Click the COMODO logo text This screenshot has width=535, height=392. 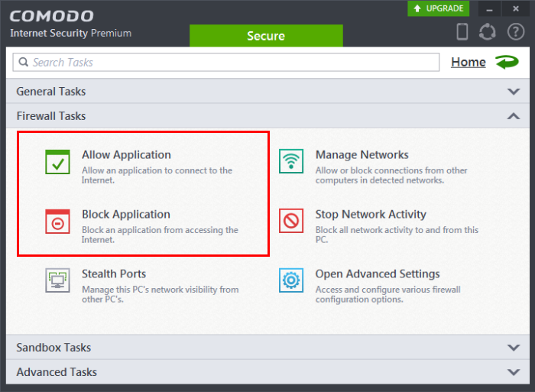point(51,16)
